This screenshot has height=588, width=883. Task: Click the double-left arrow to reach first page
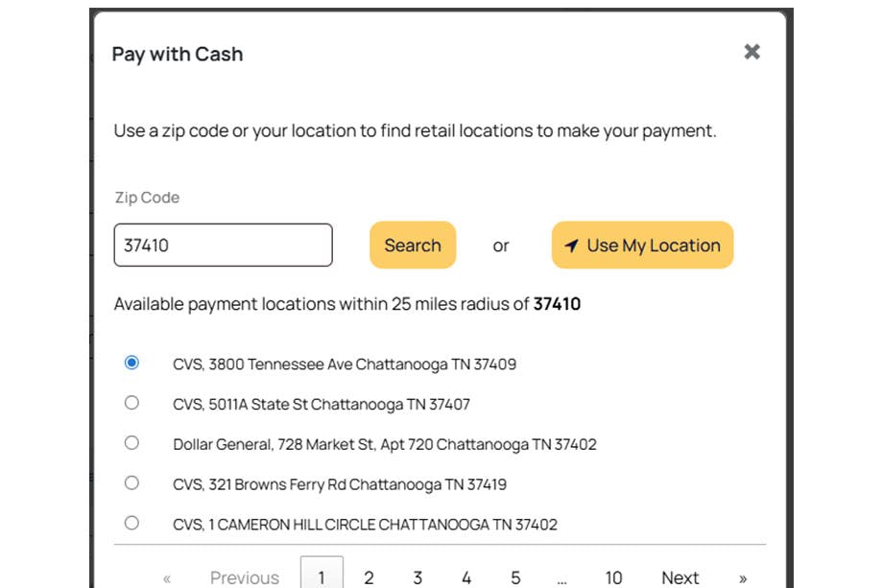click(165, 576)
